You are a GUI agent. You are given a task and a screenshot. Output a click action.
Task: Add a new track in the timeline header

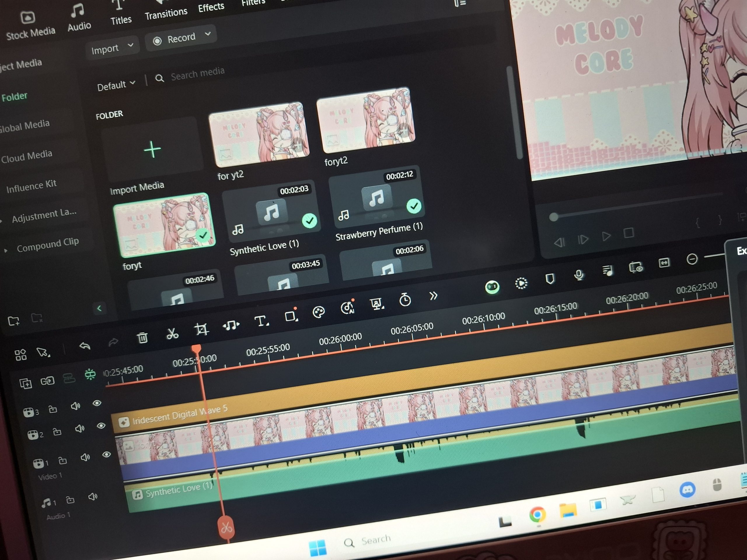pyautogui.click(x=26, y=384)
